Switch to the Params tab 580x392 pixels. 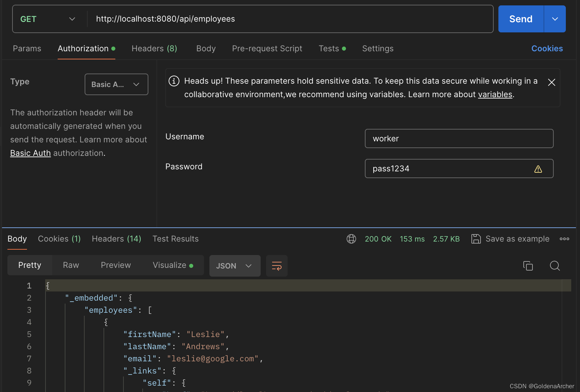coord(27,49)
